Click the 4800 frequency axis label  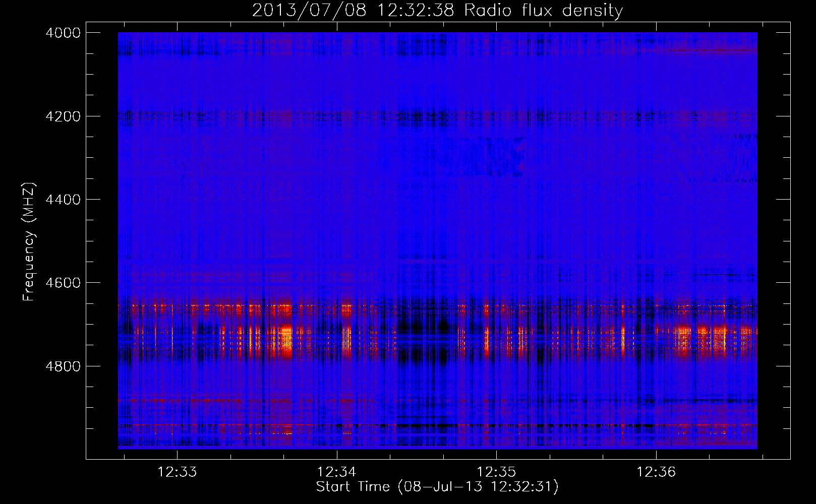tap(63, 366)
